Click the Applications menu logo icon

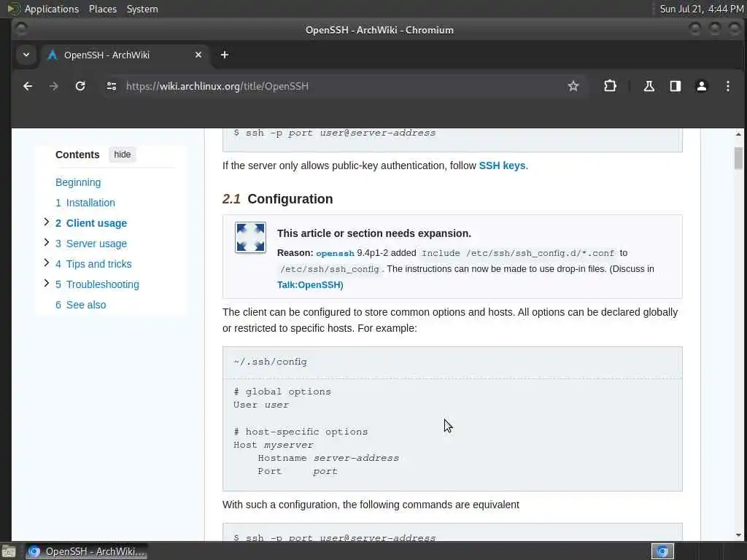(13, 9)
